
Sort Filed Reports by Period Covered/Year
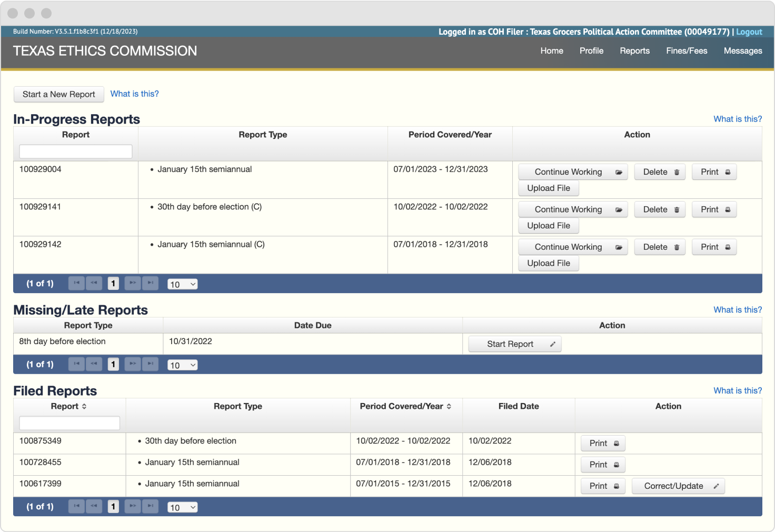click(x=450, y=406)
